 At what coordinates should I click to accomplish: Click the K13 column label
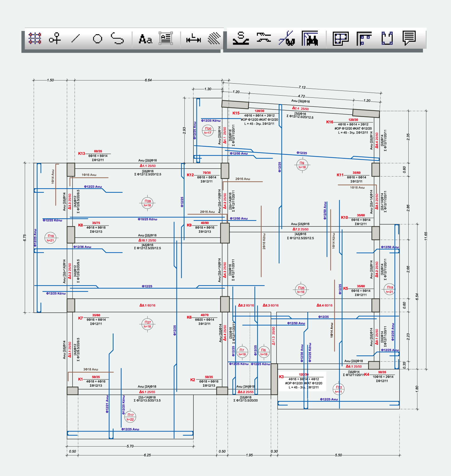coord(81,153)
